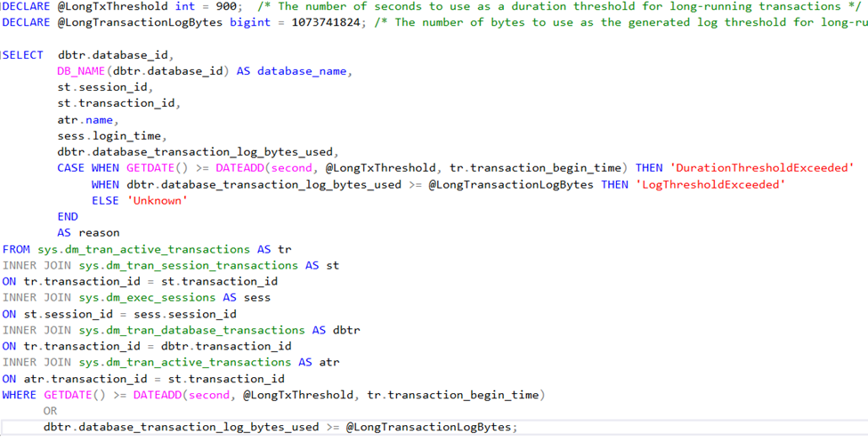
Task: Click sys.dm_tran_session_transactions view name
Action: tap(188, 265)
